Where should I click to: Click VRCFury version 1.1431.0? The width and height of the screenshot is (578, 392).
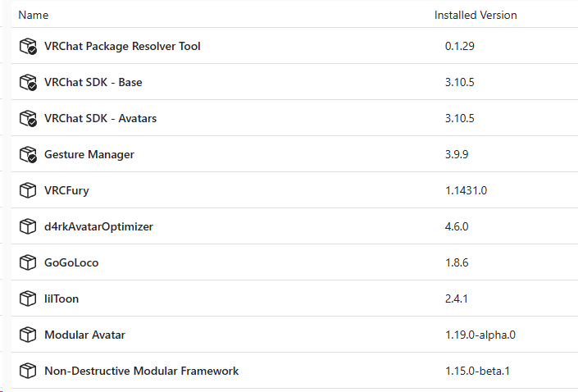click(466, 190)
